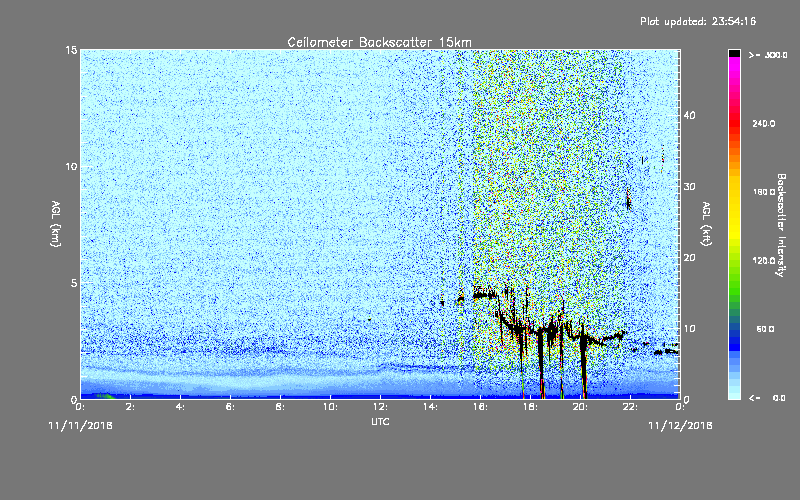Click the '22:' hour tick label

pos(630,407)
